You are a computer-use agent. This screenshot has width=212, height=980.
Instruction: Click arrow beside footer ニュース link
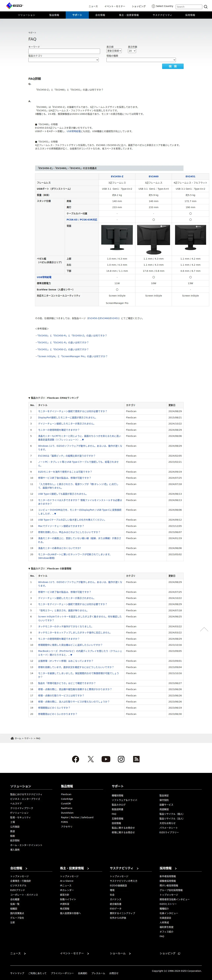(x=25, y=953)
